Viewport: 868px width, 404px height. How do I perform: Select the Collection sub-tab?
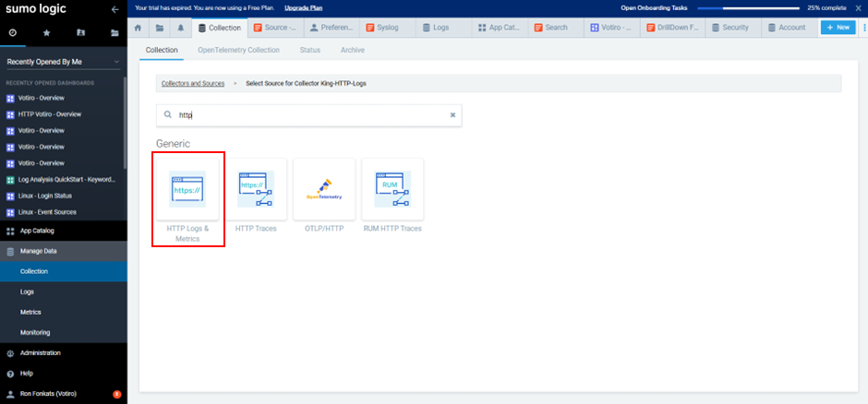161,50
